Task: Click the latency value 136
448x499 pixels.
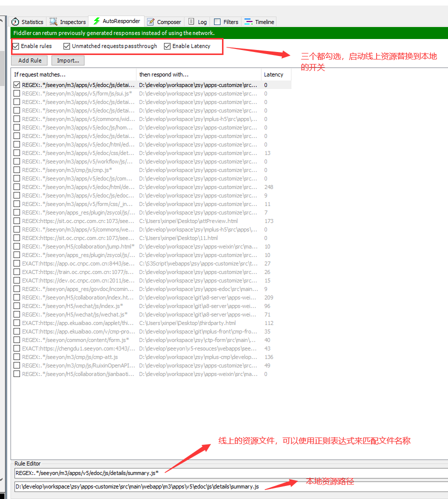Action: click(269, 357)
